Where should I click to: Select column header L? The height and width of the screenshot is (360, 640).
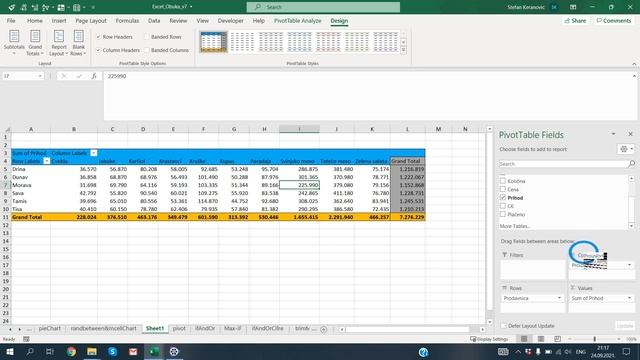point(407,129)
